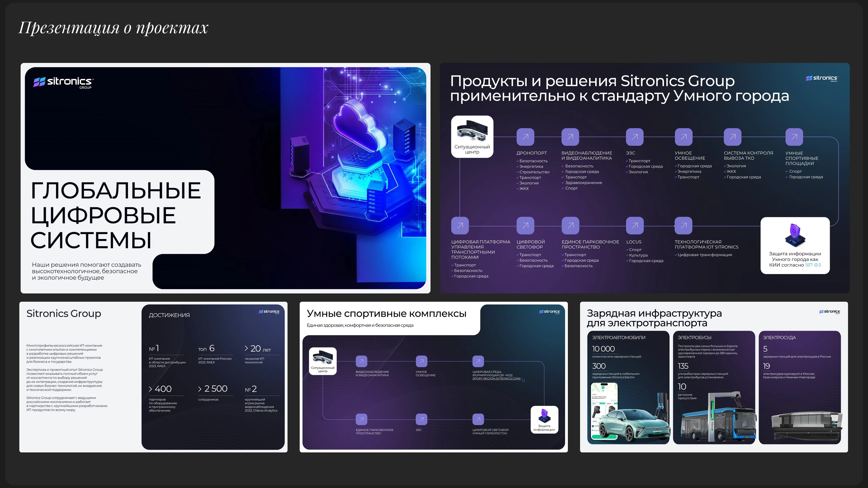Click arrow icon above ЭЗС in sports slide
The width and height of the screenshot is (868, 488).
[x=422, y=419]
